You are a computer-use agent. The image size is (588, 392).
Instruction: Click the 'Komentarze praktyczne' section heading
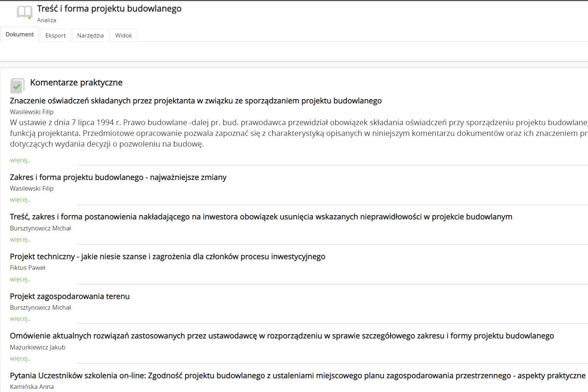coord(76,83)
